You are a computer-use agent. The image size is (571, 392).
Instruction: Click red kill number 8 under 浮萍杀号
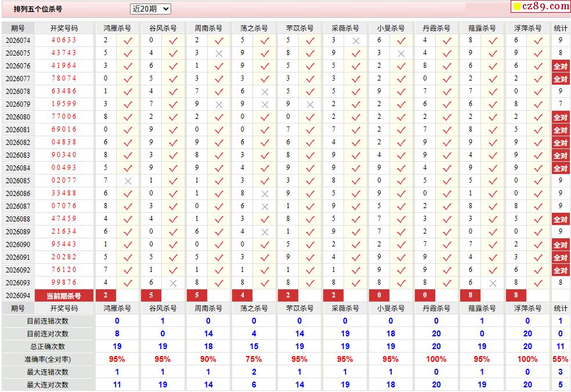pyautogui.click(x=516, y=295)
